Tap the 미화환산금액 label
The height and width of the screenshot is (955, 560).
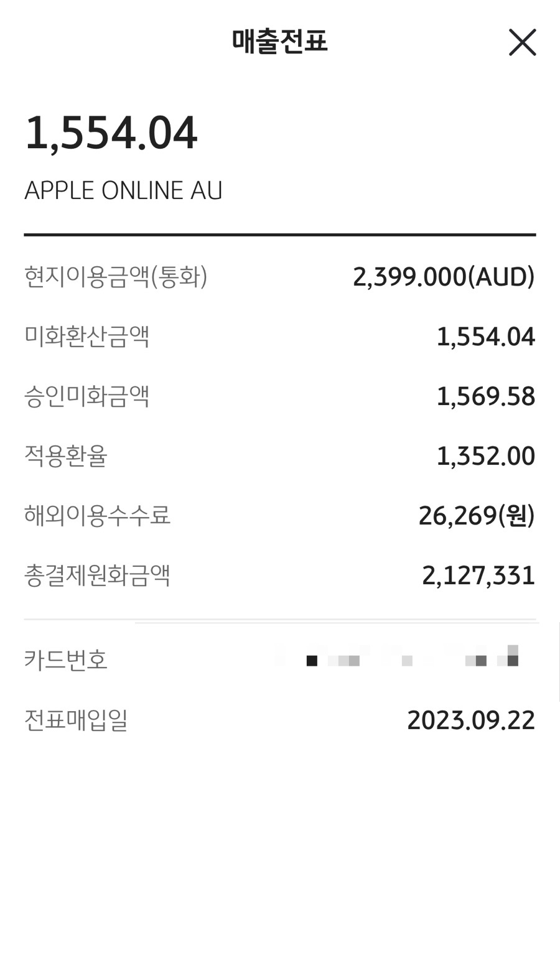click(x=87, y=337)
